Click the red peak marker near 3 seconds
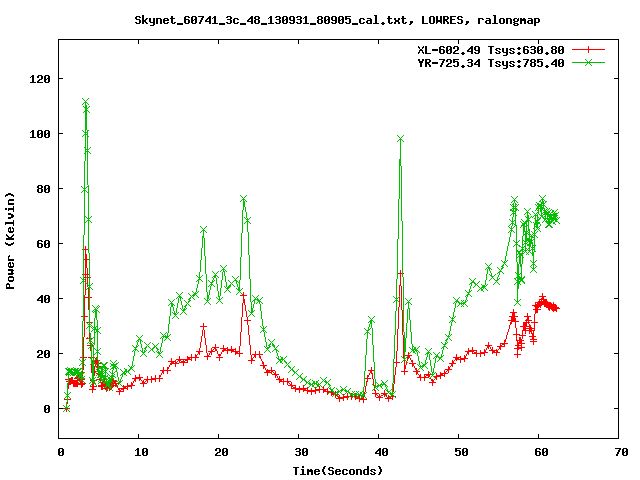This screenshot has height=480, width=640. pyautogui.click(x=85, y=249)
